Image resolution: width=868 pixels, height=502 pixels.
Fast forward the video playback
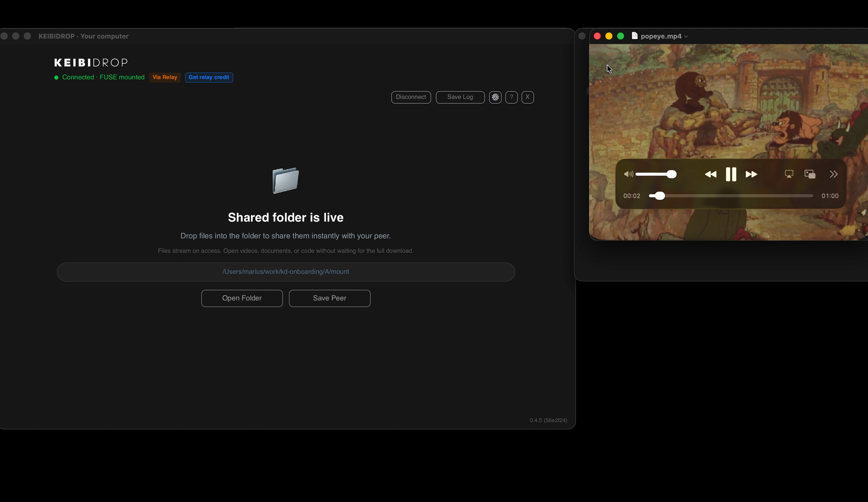point(751,174)
